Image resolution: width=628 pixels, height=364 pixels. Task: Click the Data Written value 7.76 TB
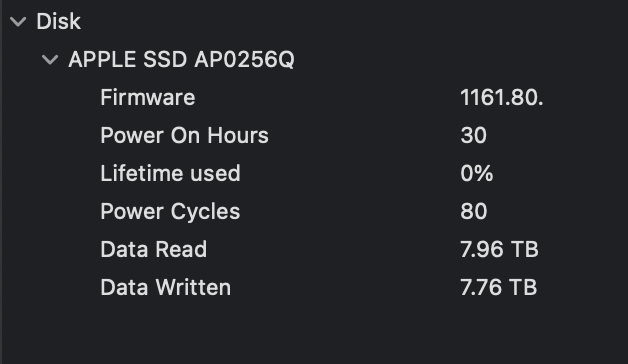499,287
